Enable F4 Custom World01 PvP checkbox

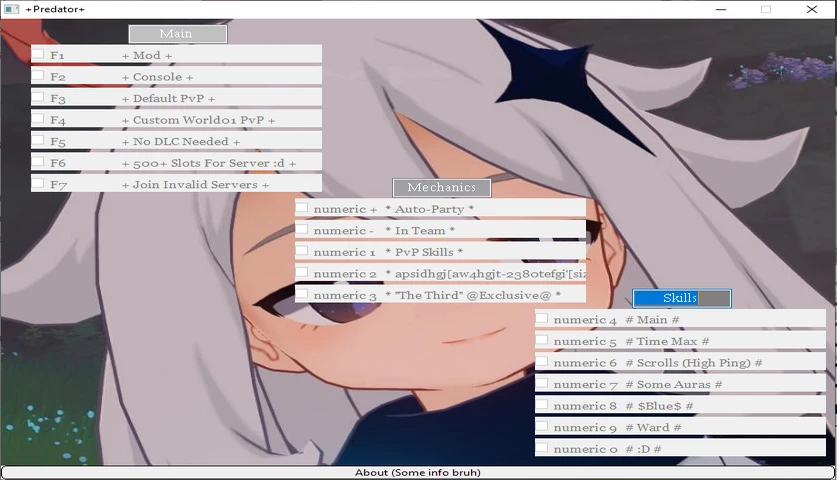click(38, 118)
